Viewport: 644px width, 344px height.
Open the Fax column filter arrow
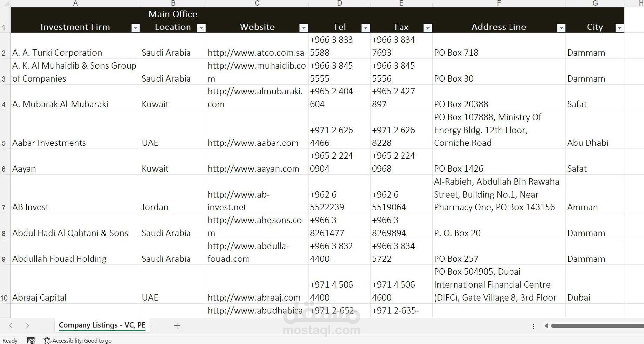pos(428,28)
